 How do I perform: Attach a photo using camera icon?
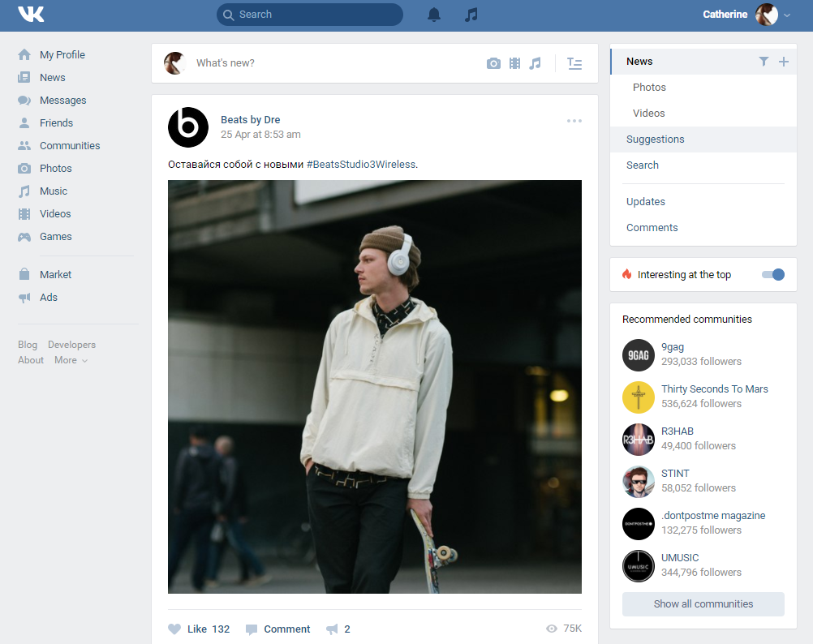tap(493, 63)
